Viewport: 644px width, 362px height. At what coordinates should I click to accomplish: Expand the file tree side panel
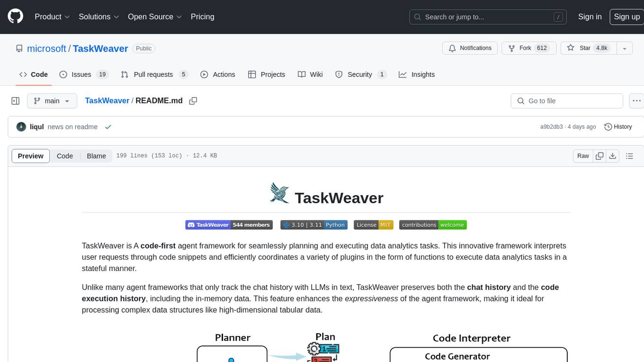16,101
